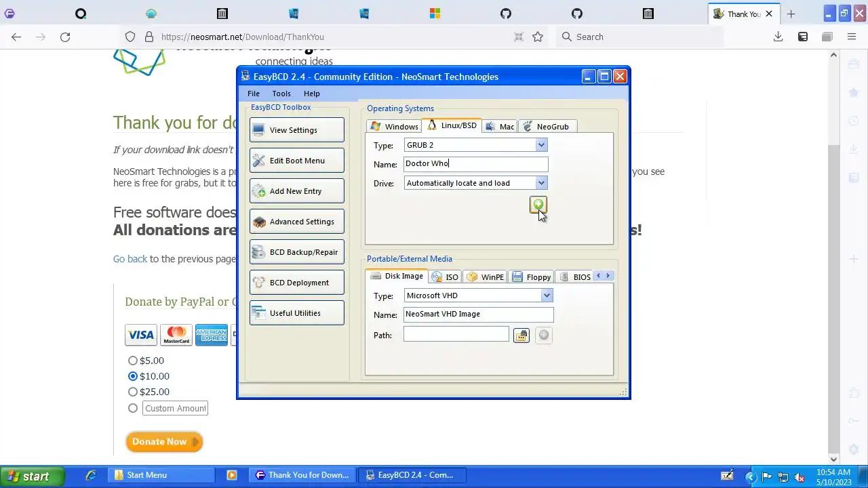Image resolution: width=868 pixels, height=488 pixels.
Task: Click the Name field containing Doctor Who
Action: 475,163
